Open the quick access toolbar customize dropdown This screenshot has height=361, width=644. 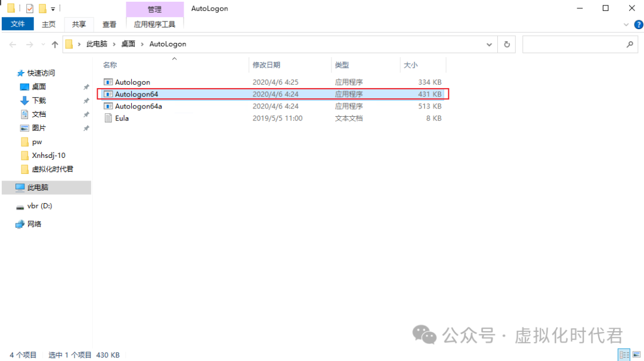coord(53,8)
